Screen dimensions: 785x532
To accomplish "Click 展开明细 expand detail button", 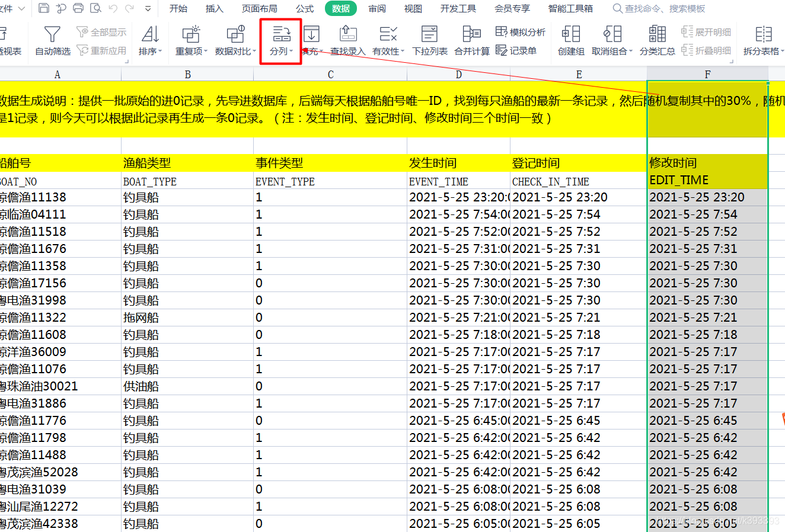I will [706, 32].
